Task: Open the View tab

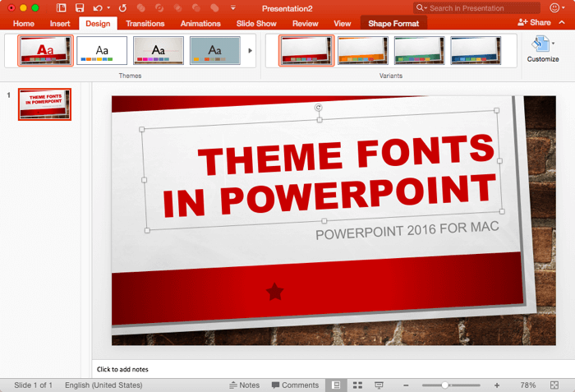Action: pos(343,24)
